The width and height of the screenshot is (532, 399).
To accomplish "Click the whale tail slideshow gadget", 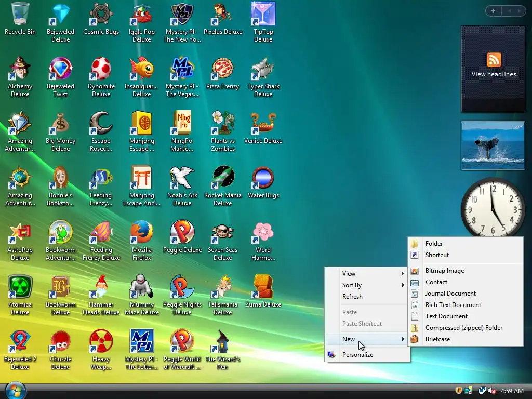I will [493, 145].
